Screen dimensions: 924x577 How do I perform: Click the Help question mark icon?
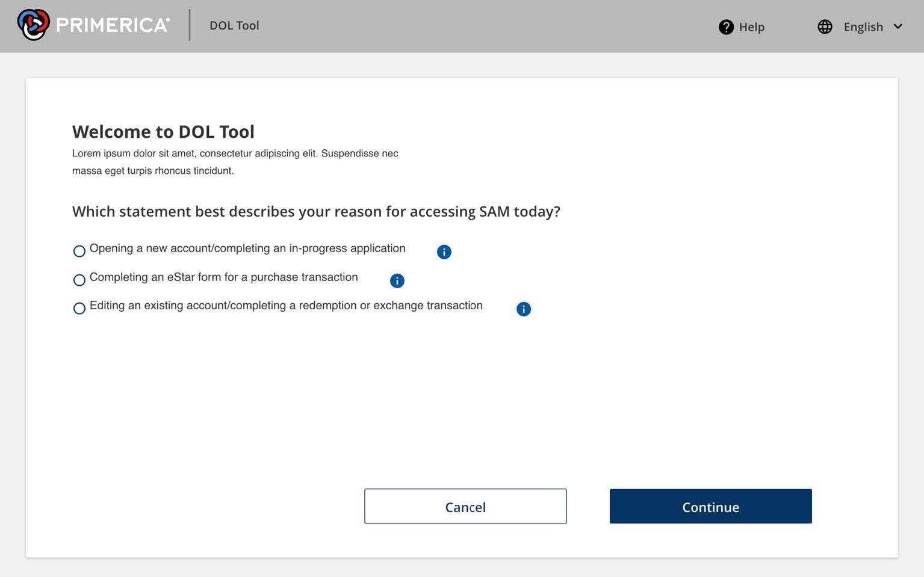(x=726, y=27)
